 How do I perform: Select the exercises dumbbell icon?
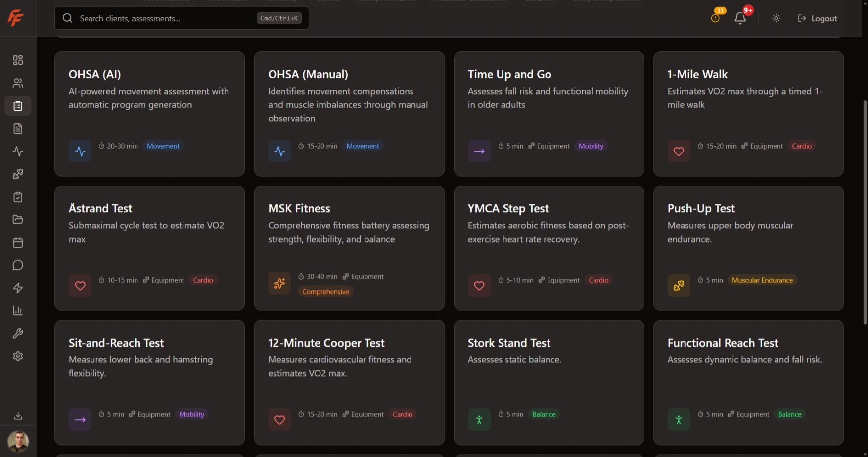(18, 174)
